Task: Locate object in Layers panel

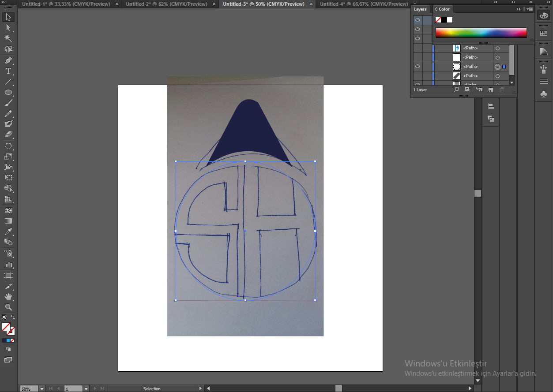Action: tap(457, 90)
